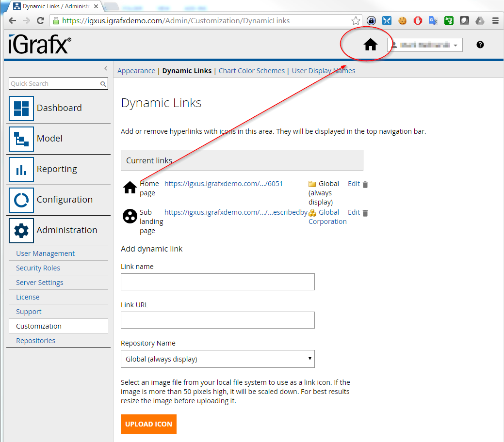The height and width of the screenshot is (442, 504).
Task: Open the Dashboard section icon
Action: [21, 108]
